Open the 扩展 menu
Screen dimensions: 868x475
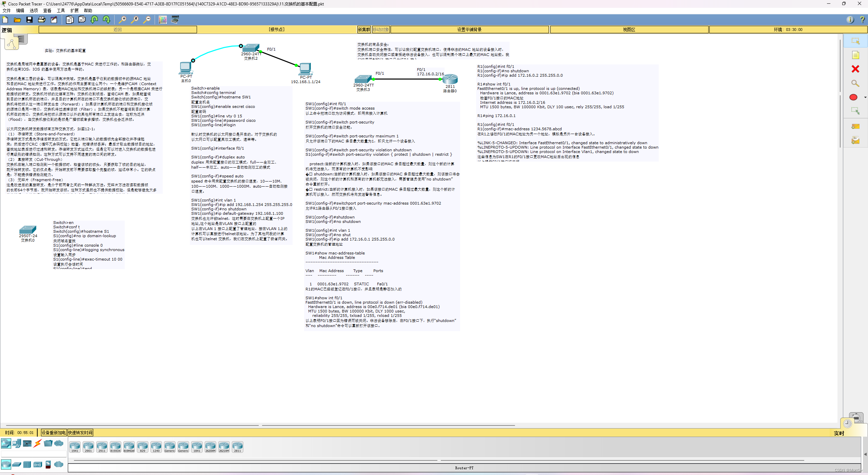pyautogui.click(x=74, y=11)
